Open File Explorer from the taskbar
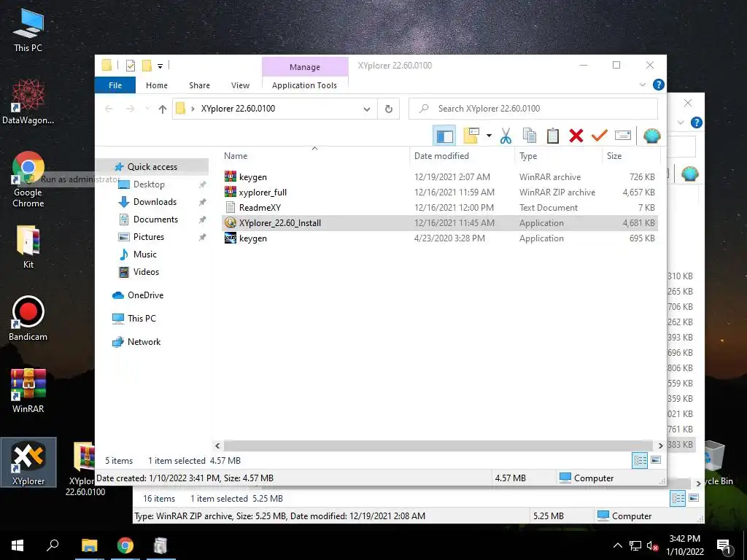747x560 pixels. click(x=89, y=545)
